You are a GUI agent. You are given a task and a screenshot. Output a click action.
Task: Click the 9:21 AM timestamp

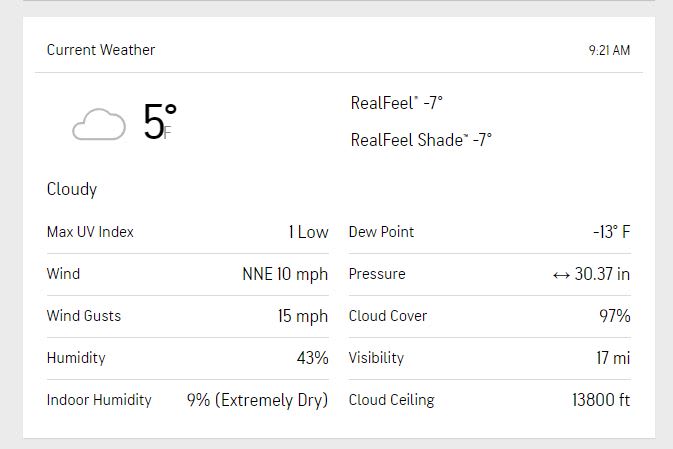(609, 51)
